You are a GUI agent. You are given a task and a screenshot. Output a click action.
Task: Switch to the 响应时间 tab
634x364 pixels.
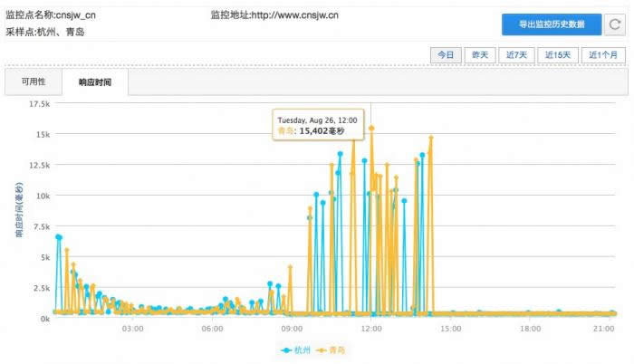95,81
